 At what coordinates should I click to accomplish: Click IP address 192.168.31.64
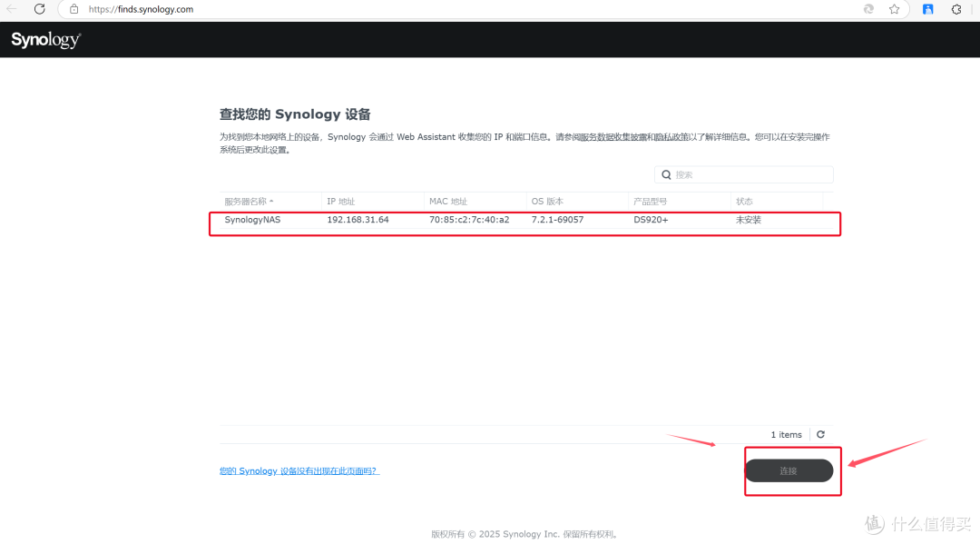point(358,220)
